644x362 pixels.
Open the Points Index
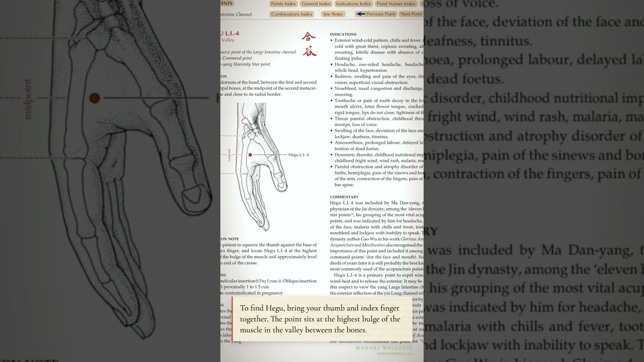[284, 4]
